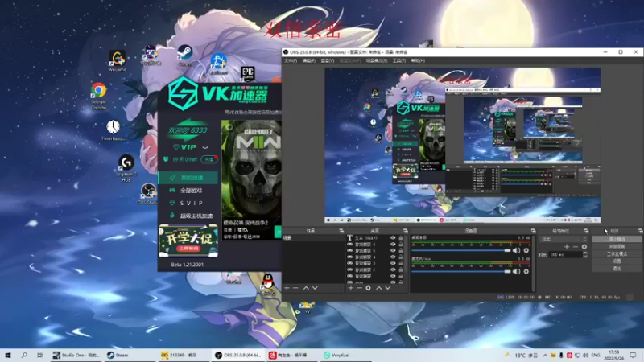Viewport: 644px width, 362px height.
Task: Open the 查看(V) menu in OBS
Action: [x=328, y=61]
